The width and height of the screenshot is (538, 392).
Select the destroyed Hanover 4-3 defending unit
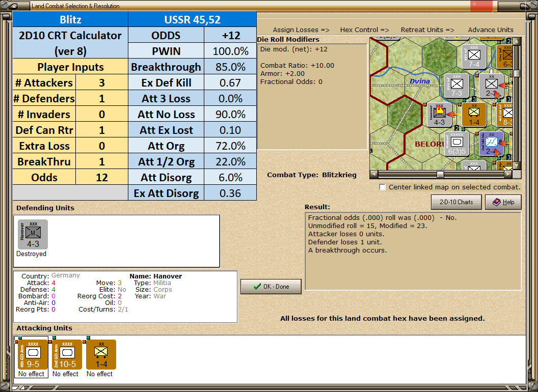pos(33,235)
